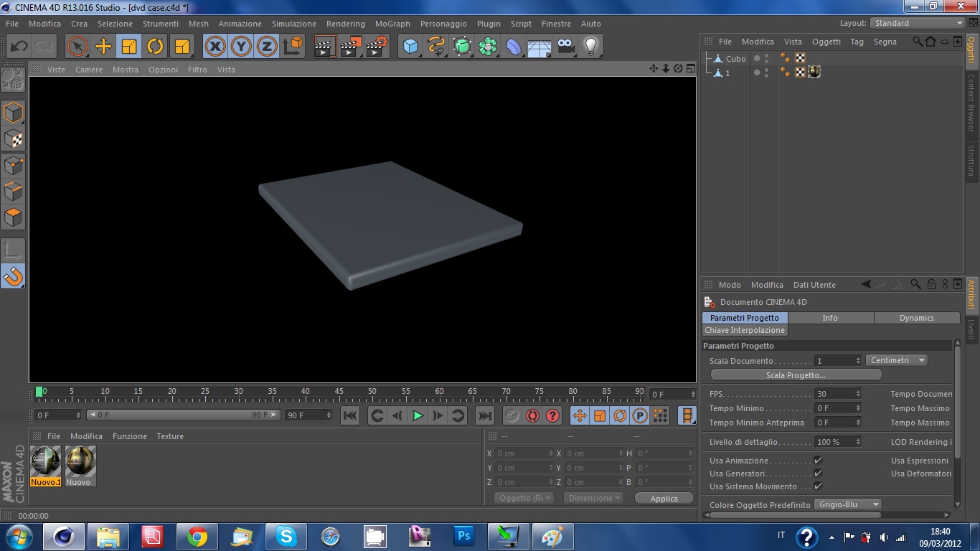The width and height of the screenshot is (980, 551).
Task: Select the Rotate tool icon
Action: point(155,47)
